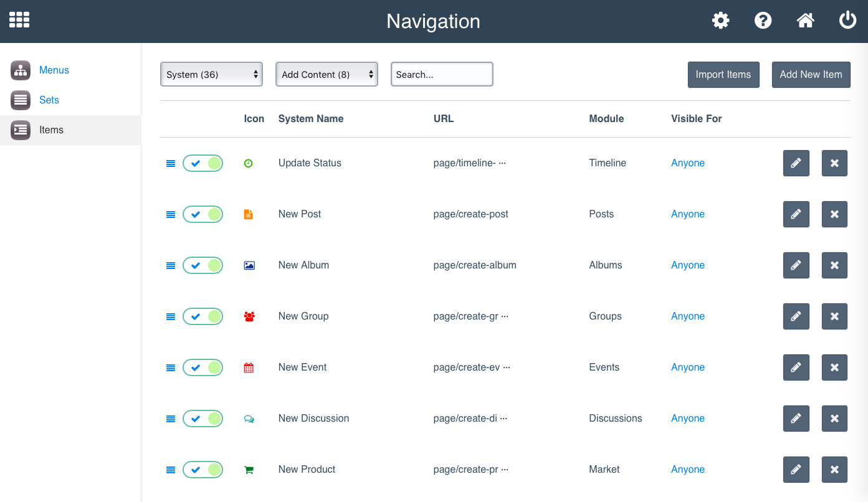Open the settings gear in the top bar
The height and width of the screenshot is (502, 868).
pyautogui.click(x=720, y=20)
